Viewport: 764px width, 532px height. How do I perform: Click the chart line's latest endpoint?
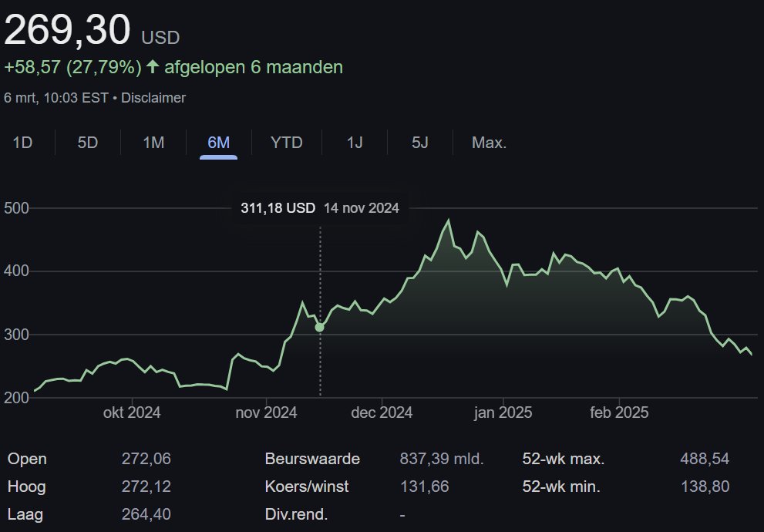tap(752, 354)
